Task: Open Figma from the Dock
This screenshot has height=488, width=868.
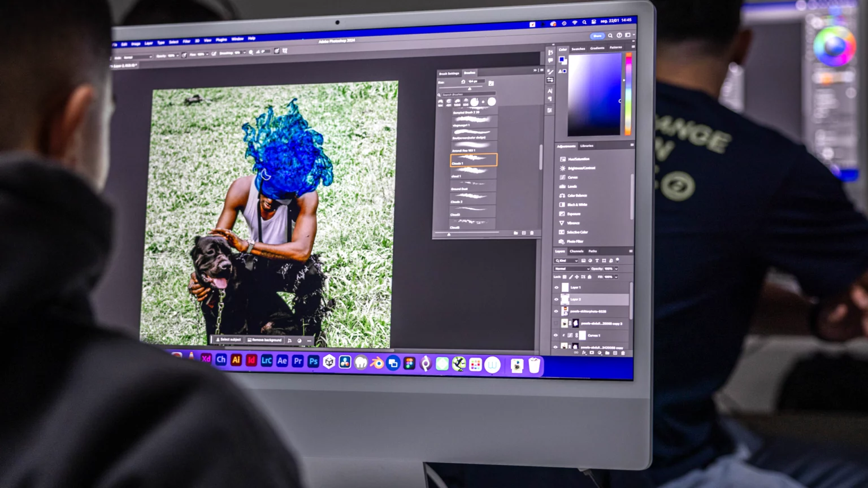Action: [409, 364]
